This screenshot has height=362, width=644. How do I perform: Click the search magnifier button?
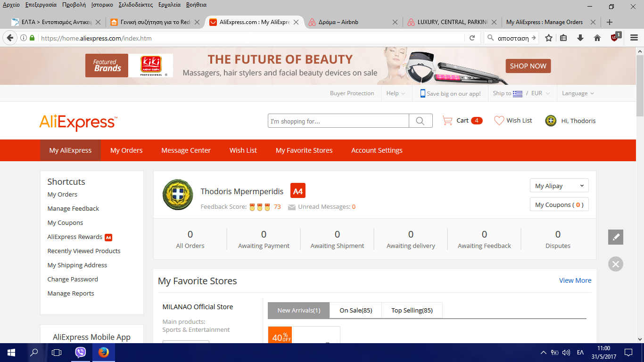[420, 121]
